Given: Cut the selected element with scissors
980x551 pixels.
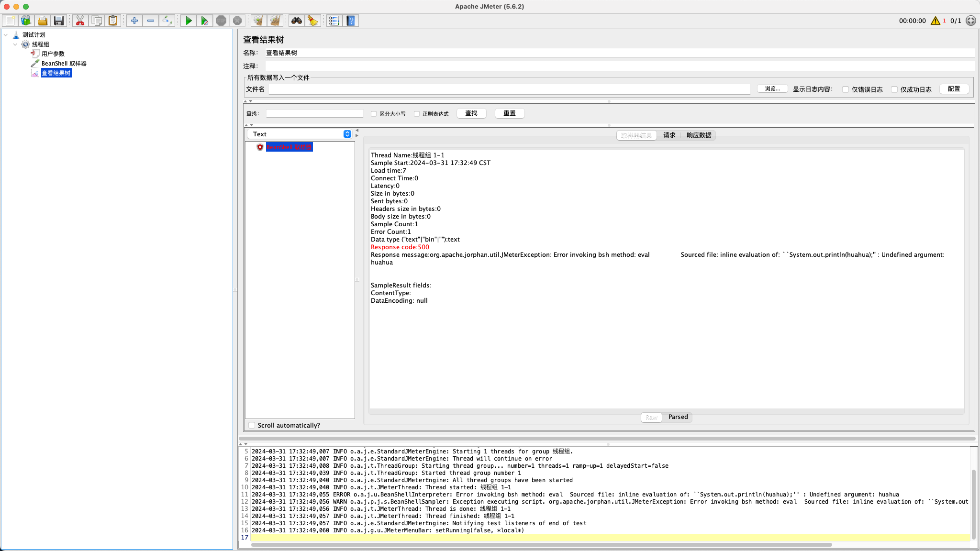Looking at the screenshot, I should click(80, 21).
